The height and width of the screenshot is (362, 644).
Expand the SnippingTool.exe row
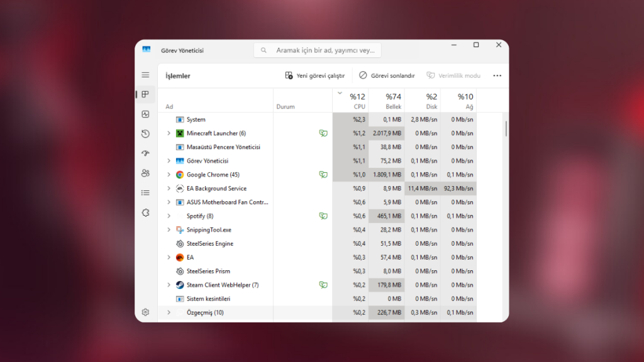tap(169, 230)
